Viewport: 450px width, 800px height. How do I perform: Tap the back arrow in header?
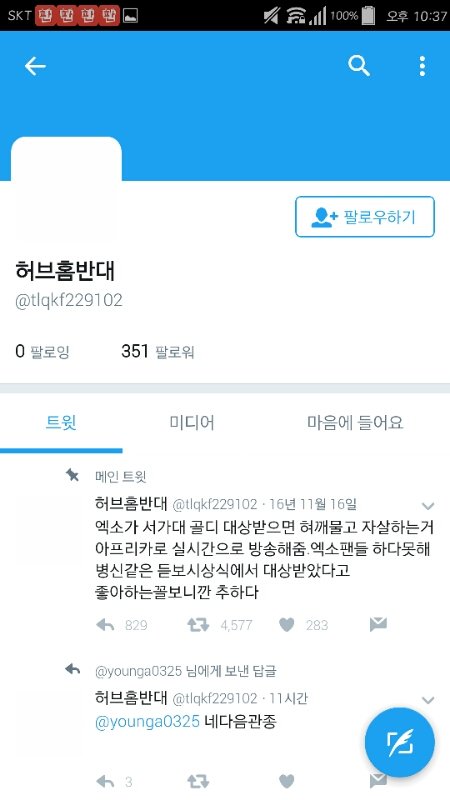pyautogui.click(x=35, y=66)
